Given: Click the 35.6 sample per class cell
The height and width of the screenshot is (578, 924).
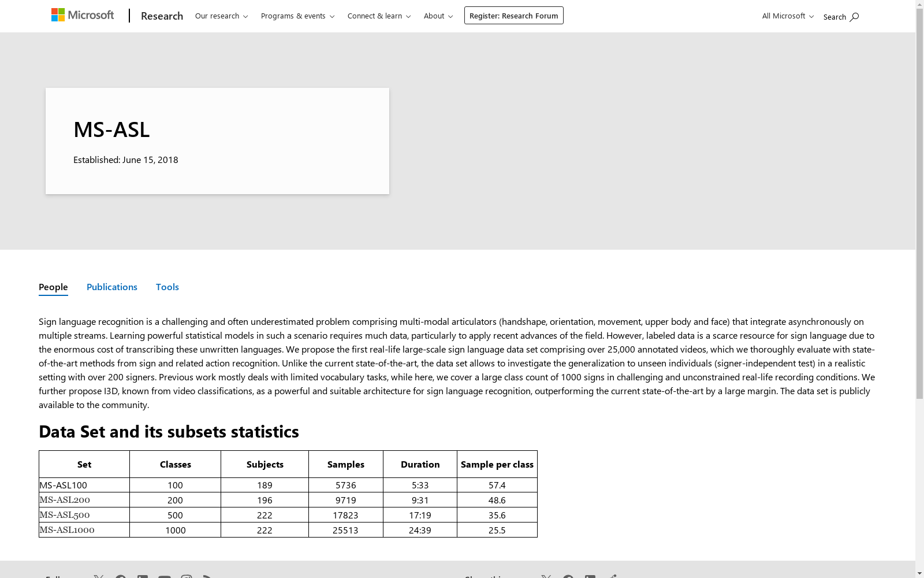Looking at the screenshot, I should (497, 515).
